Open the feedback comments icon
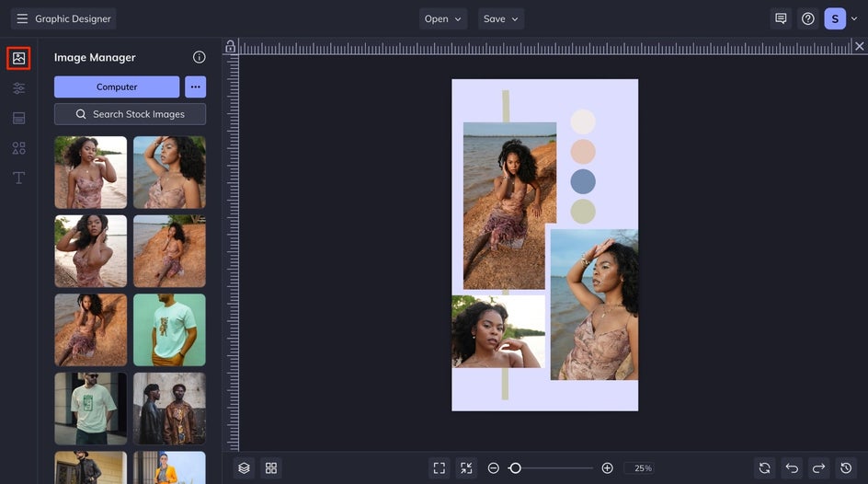Viewport: 868px width, 484px height. coord(781,18)
